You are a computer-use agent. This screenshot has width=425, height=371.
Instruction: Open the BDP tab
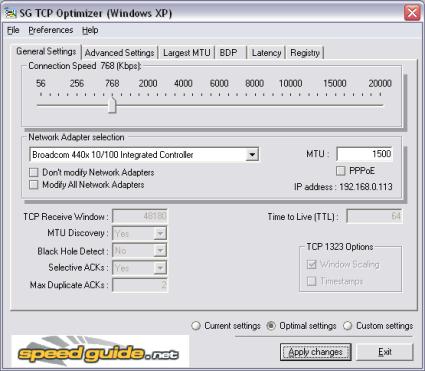tap(229, 53)
